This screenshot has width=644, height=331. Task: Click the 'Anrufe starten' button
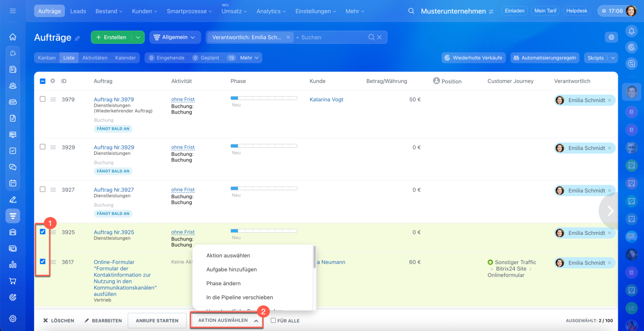point(156,320)
